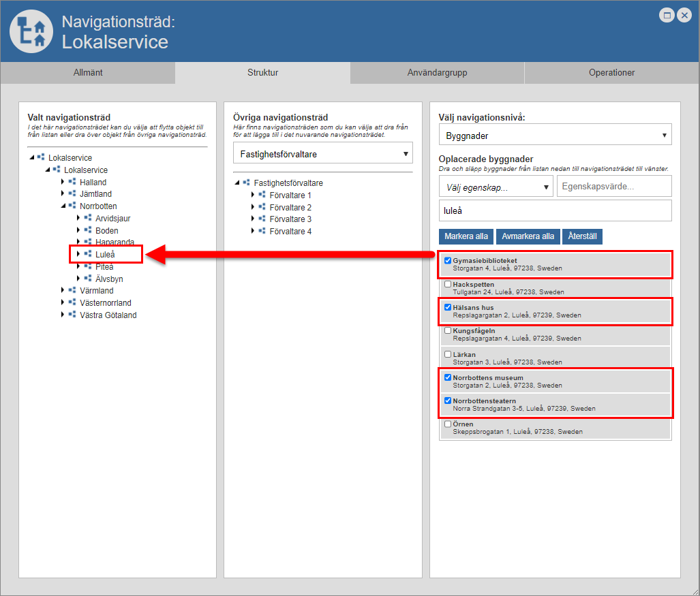The width and height of the screenshot is (700, 596).
Task: Click the navigation tree logo icon
Action: coord(32,32)
